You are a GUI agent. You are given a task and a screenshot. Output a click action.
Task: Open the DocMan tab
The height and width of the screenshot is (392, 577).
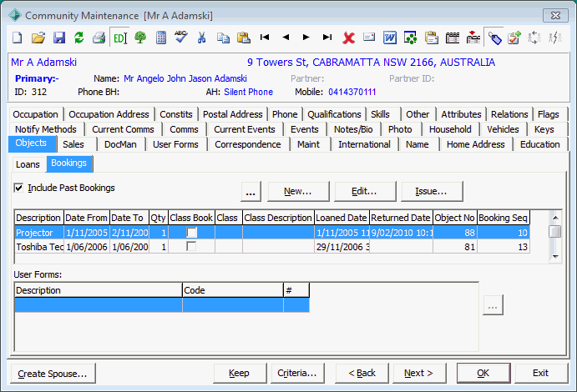(120, 144)
